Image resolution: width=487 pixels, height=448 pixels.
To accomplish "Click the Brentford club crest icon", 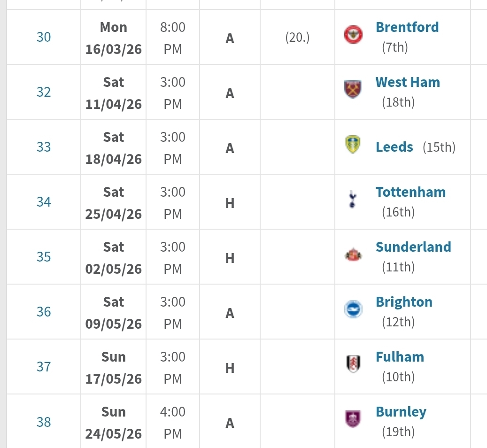I will pyautogui.click(x=353, y=35).
